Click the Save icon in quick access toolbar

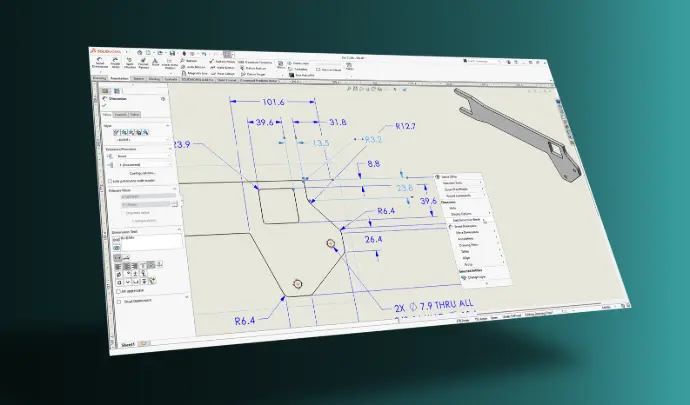(172, 53)
